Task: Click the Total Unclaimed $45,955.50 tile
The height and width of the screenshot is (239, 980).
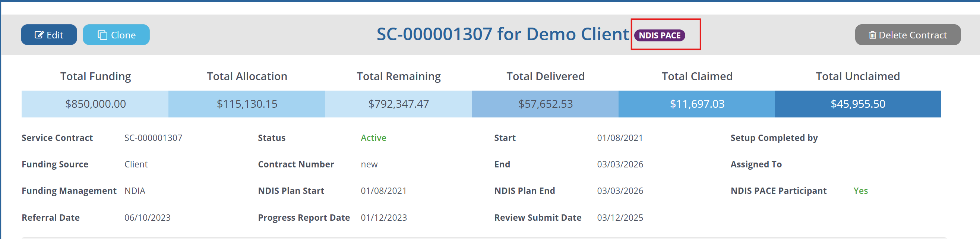Action: coord(857,104)
